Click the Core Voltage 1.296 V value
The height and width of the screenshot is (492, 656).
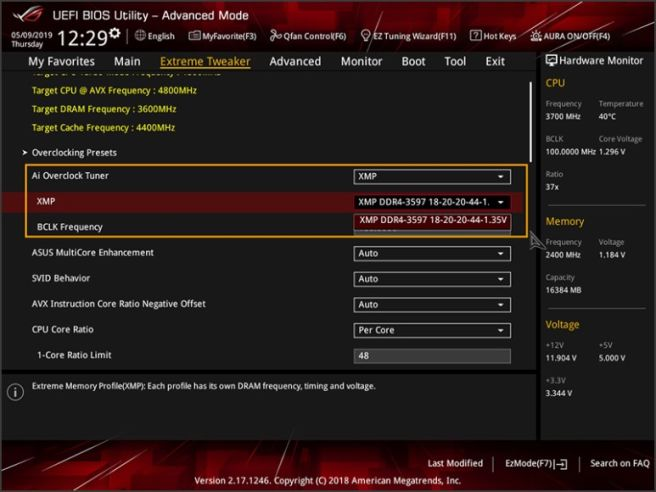click(x=612, y=151)
